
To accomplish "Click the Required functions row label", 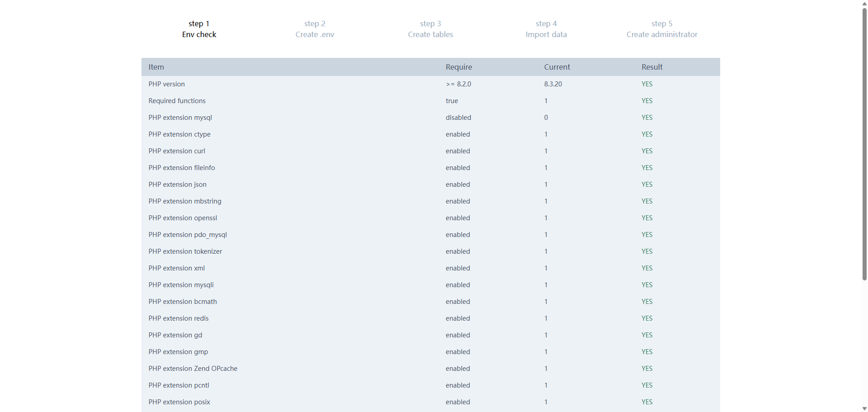I will click(x=177, y=101).
